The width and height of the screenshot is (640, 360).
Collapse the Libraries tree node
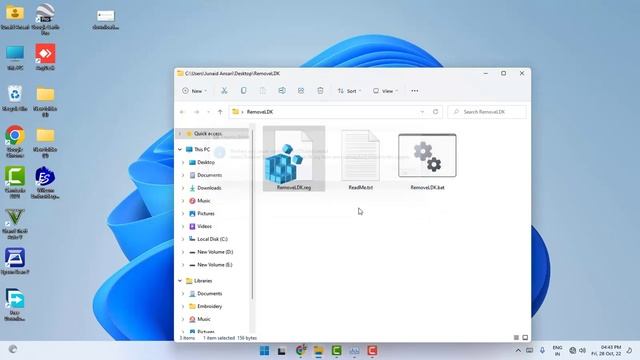click(180, 281)
